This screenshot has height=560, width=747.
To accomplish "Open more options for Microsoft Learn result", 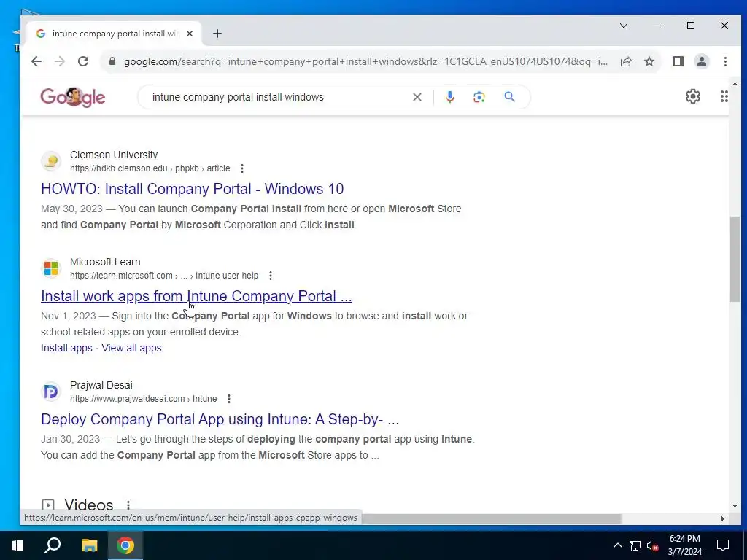I will (x=271, y=276).
